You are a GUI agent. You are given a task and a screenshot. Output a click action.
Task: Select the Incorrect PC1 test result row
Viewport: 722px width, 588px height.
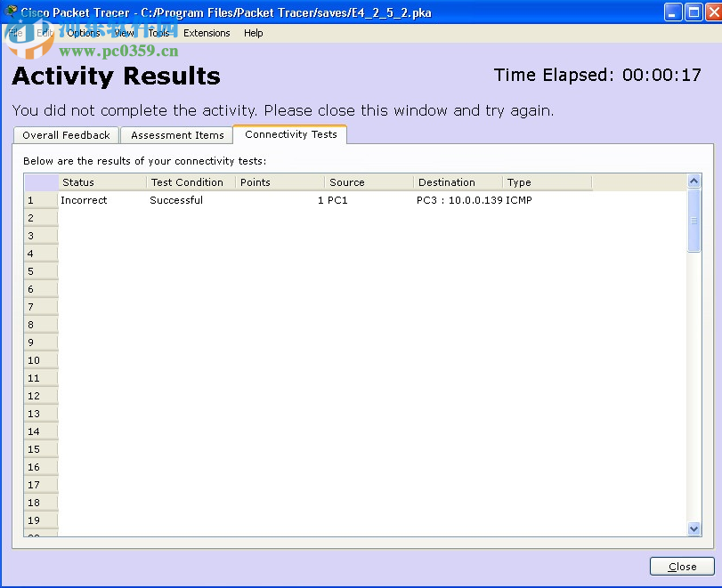(267, 200)
